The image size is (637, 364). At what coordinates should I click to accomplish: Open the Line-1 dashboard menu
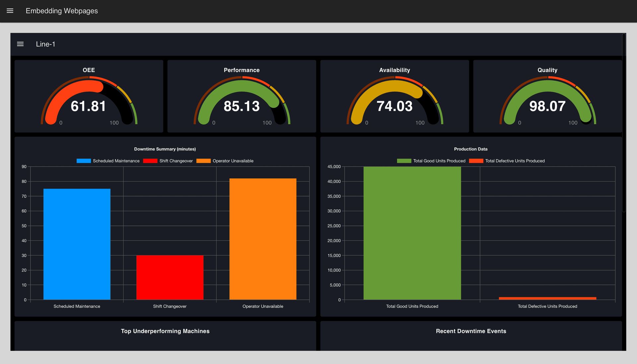(x=20, y=44)
